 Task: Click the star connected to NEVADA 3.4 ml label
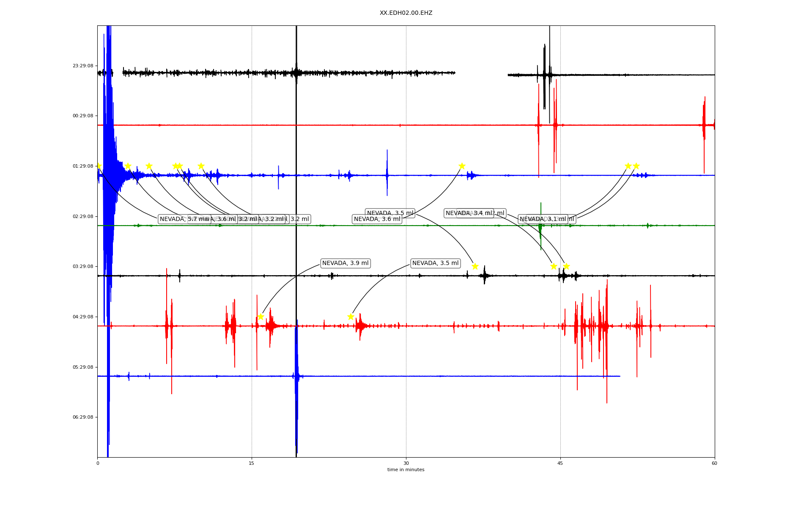554,266
